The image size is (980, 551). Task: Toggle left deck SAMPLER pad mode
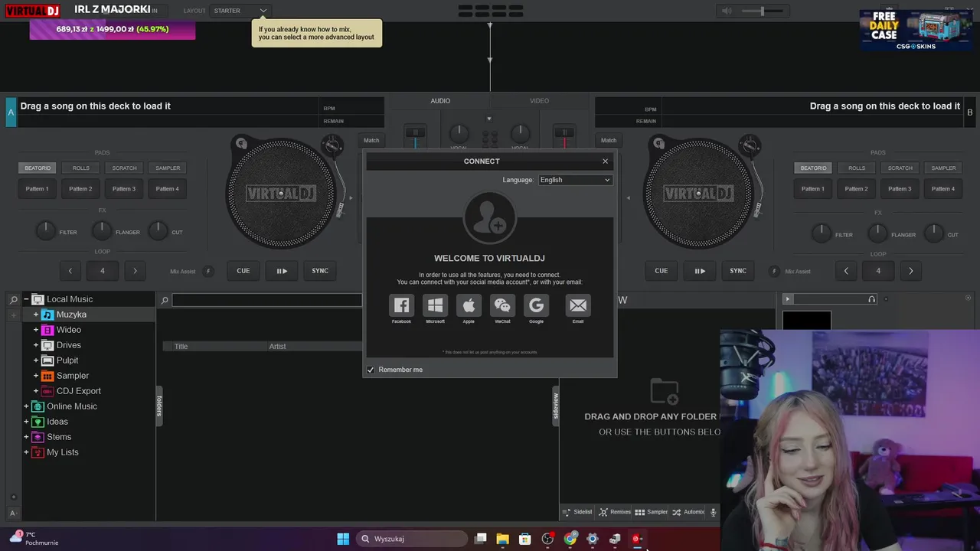[168, 168]
